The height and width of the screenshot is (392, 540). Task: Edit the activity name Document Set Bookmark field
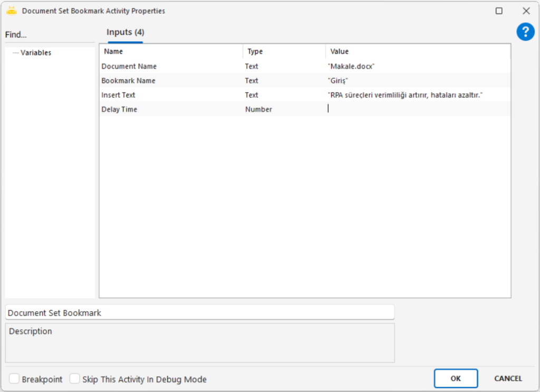point(199,312)
